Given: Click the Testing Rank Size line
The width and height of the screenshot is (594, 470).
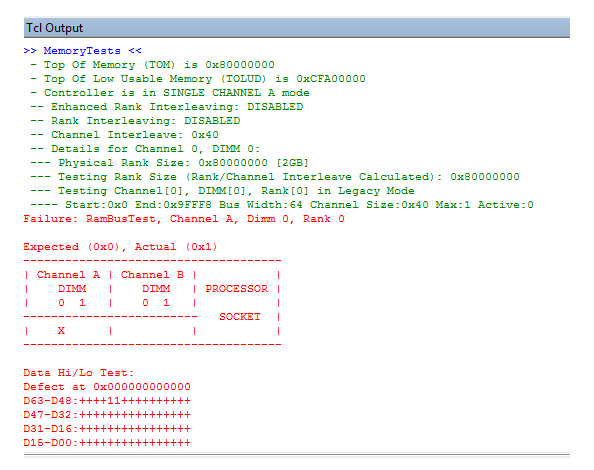Looking at the screenshot, I should (x=275, y=177).
